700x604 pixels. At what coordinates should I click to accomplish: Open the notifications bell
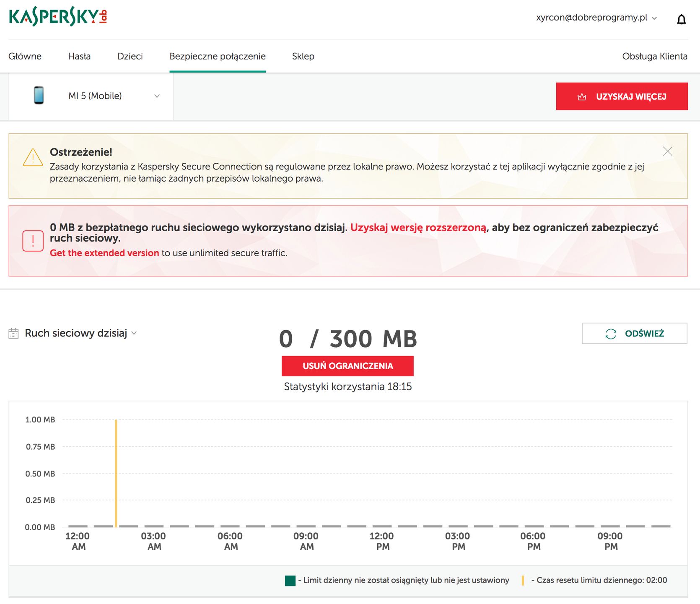681,19
